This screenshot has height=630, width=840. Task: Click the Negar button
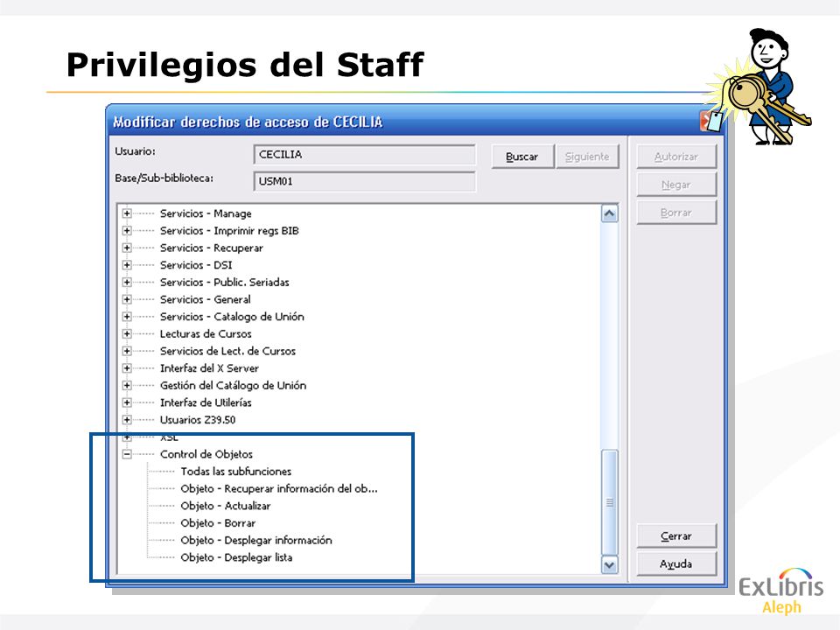click(676, 185)
